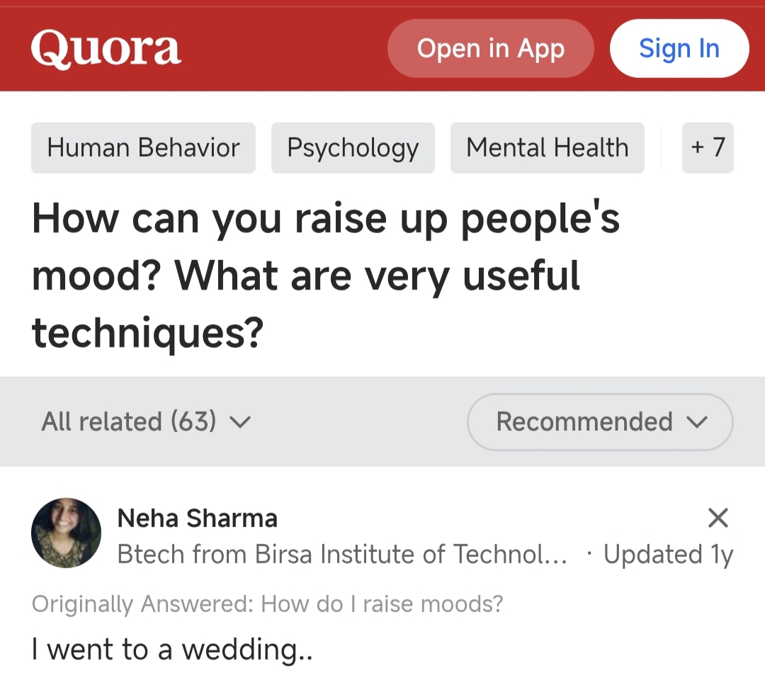The height and width of the screenshot is (700, 765).
Task: Tap the Open in App button
Action: click(x=490, y=48)
